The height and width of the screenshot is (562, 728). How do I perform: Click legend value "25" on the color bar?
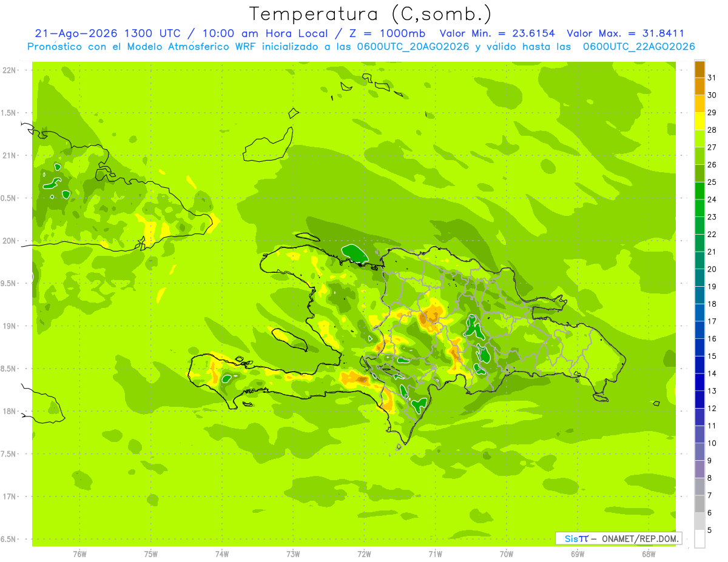712,182
